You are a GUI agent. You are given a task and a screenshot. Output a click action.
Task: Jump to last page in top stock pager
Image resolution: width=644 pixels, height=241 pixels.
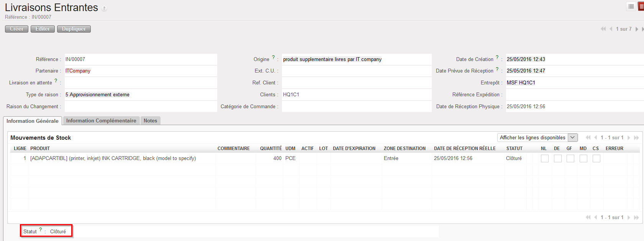(x=636, y=137)
